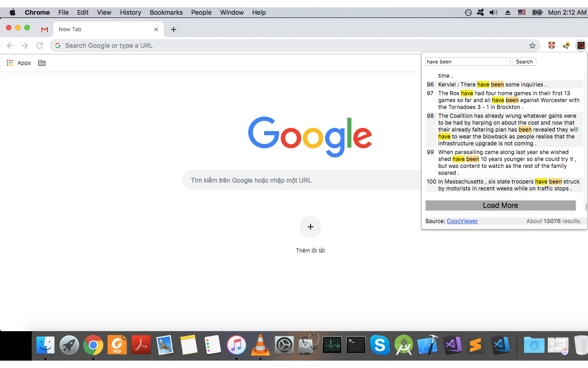Select result 100 about Massachusetts troopers
This screenshot has height=368, width=588.
coord(504,185)
